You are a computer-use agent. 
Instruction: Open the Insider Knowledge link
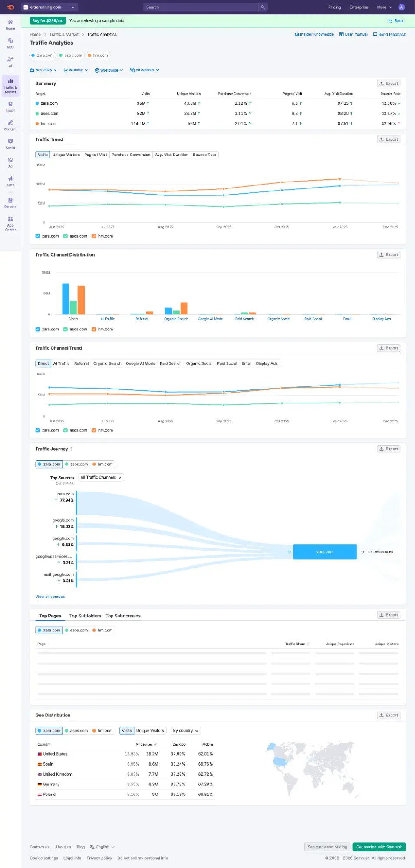[x=314, y=34]
